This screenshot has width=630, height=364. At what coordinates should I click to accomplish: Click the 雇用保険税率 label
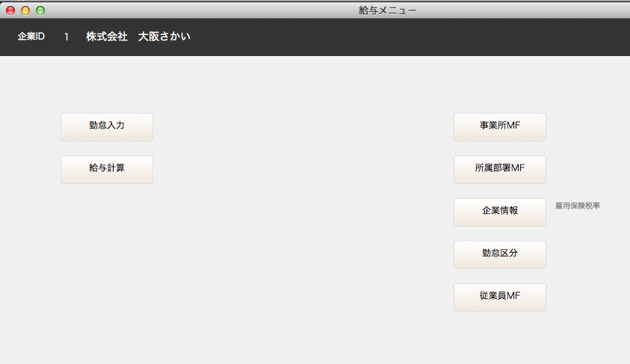578,206
